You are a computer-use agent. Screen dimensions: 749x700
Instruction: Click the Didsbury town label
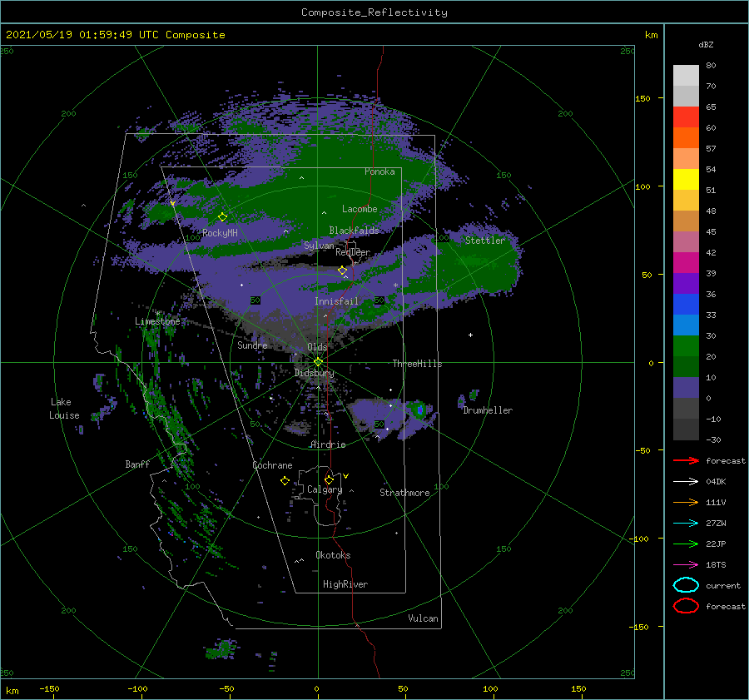[314, 373]
